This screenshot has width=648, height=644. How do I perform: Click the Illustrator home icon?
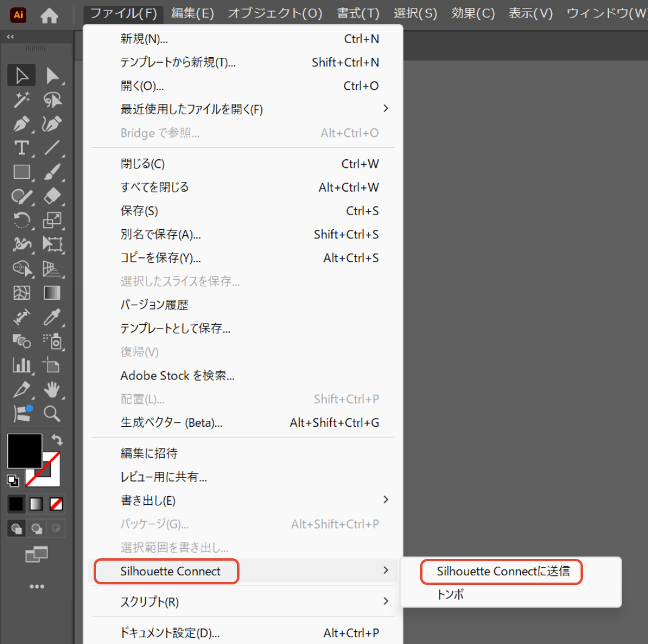[x=49, y=15]
